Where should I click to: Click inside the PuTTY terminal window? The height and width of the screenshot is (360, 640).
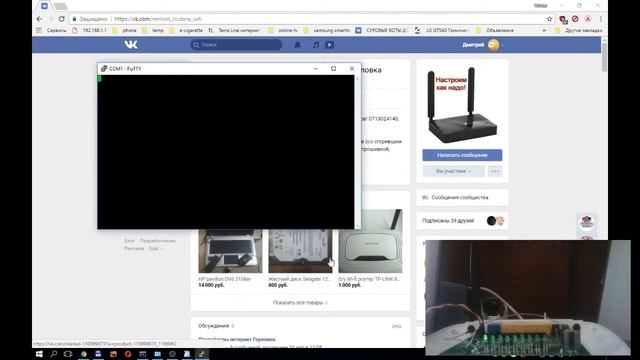coord(226,152)
